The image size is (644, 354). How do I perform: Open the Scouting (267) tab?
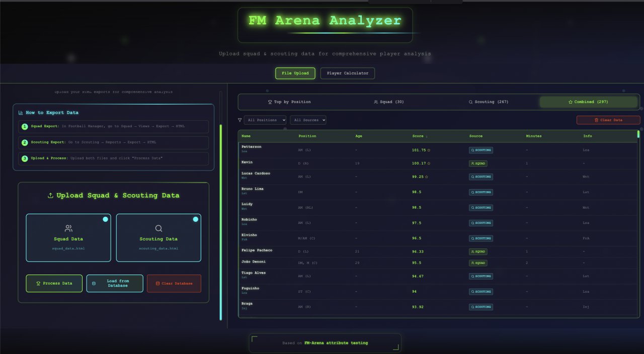pos(489,102)
